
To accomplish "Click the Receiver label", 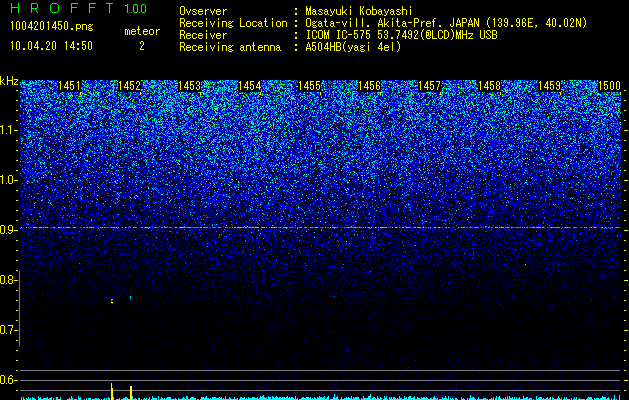I will point(203,35).
